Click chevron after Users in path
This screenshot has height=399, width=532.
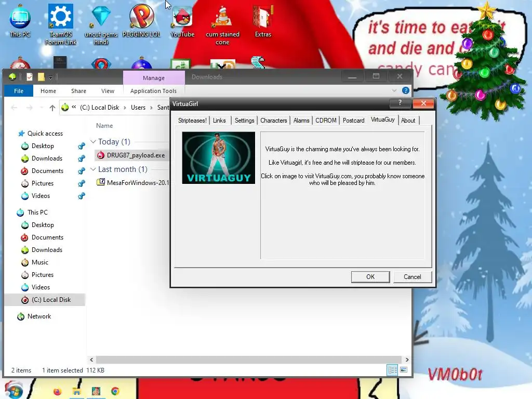[x=151, y=108]
